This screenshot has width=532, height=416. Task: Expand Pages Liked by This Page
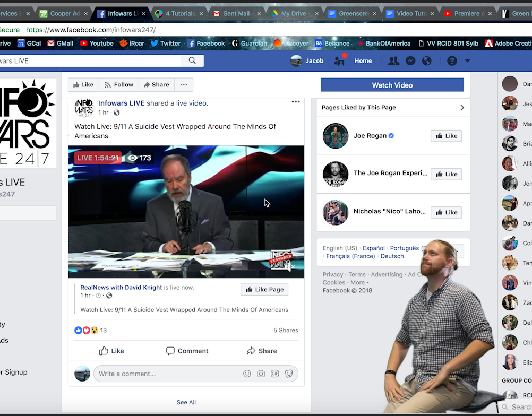pos(462,108)
